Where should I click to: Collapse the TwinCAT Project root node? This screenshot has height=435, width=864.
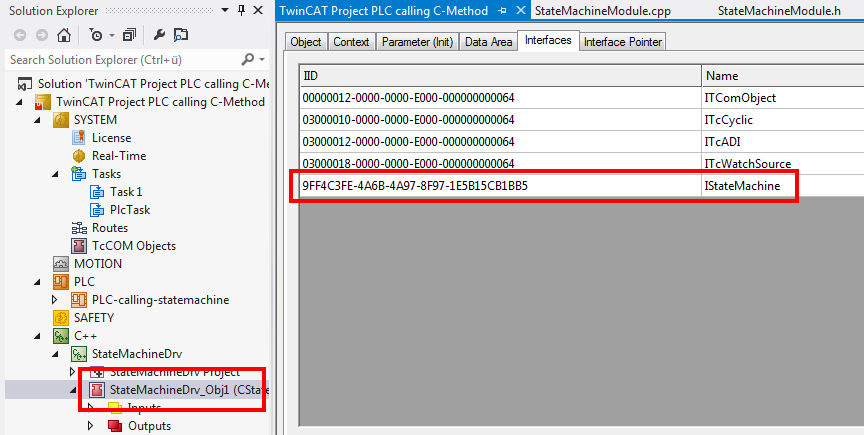pyautogui.click(x=21, y=102)
